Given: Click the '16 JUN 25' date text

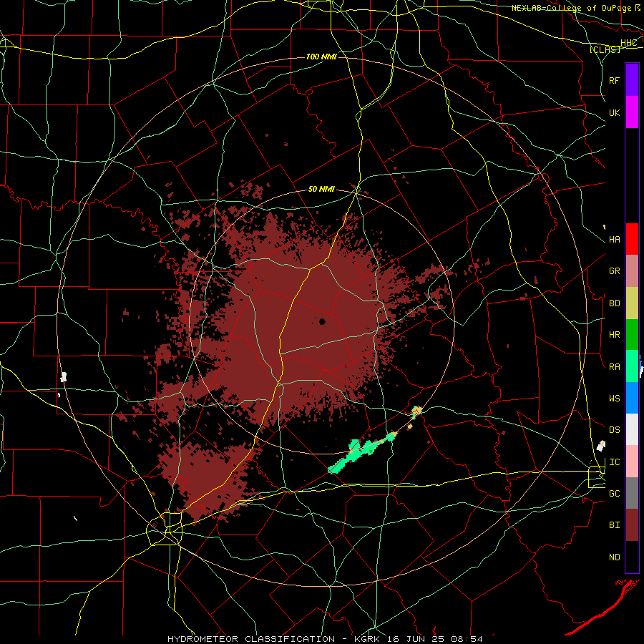Looking at the screenshot, I should (x=417, y=639).
